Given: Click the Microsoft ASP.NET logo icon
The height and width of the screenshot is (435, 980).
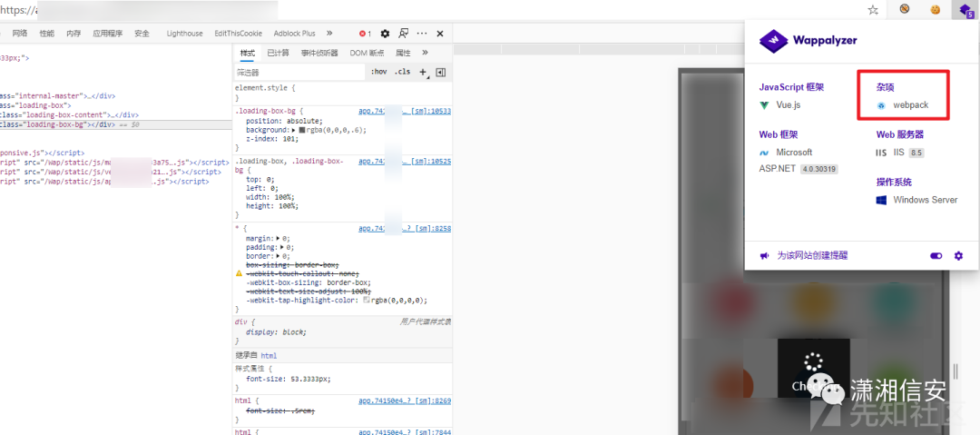Looking at the screenshot, I should [764, 152].
